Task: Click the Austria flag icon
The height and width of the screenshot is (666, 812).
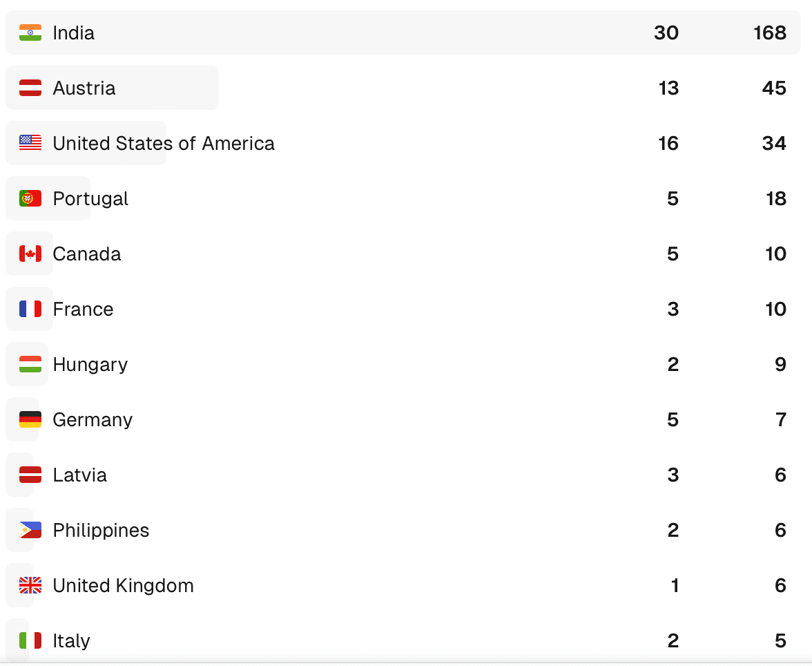Action: point(30,88)
